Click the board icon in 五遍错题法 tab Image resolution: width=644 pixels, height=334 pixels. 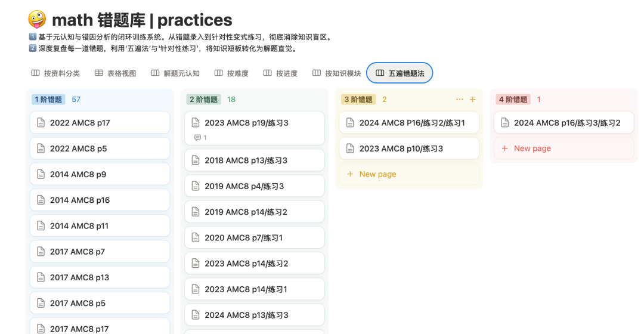[x=380, y=73]
